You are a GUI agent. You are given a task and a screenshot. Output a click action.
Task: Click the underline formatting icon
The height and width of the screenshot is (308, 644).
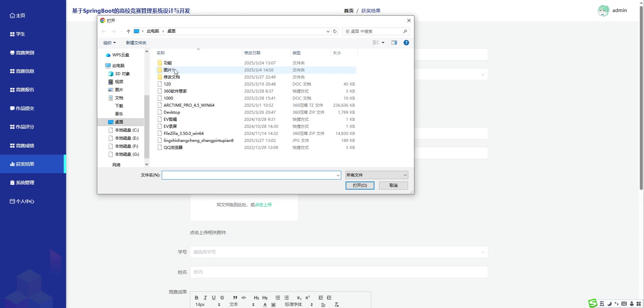pyautogui.click(x=214, y=298)
